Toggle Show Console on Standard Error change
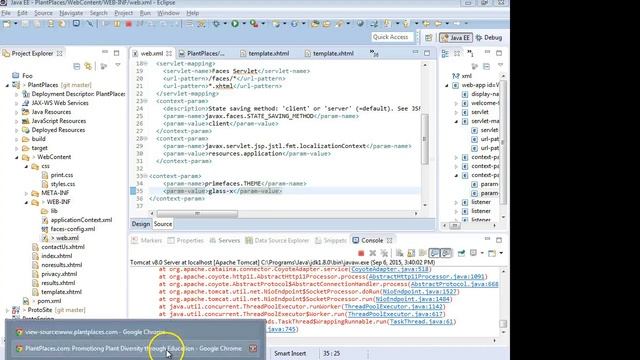 [x=446, y=253]
